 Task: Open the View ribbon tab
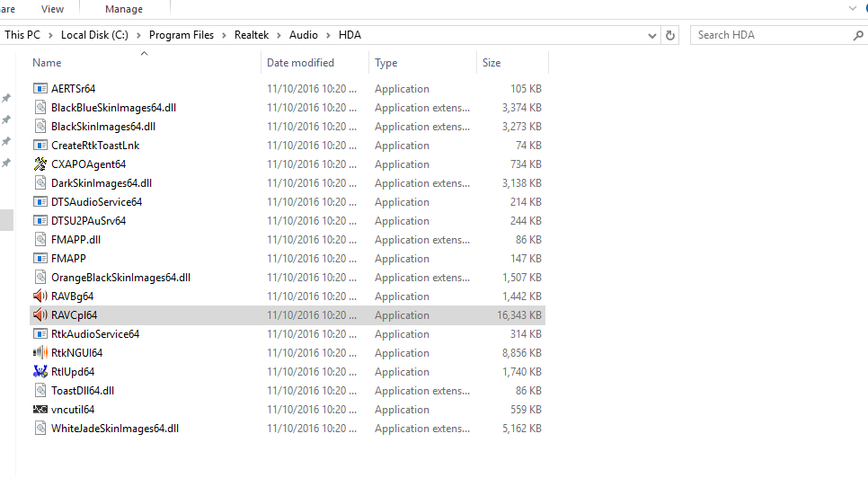52,9
